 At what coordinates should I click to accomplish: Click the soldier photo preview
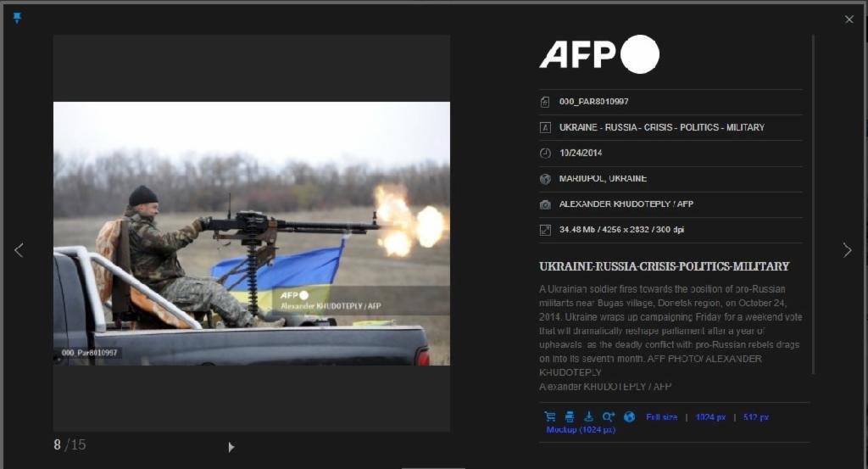point(251,233)
